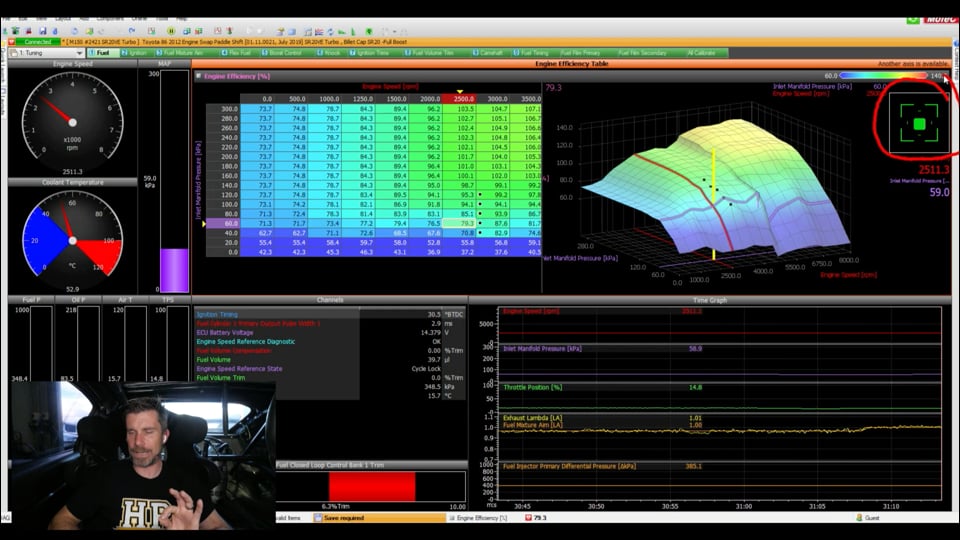
Task: Click the 60.0 colour scale minimum value
Action: tap(830, 76)
